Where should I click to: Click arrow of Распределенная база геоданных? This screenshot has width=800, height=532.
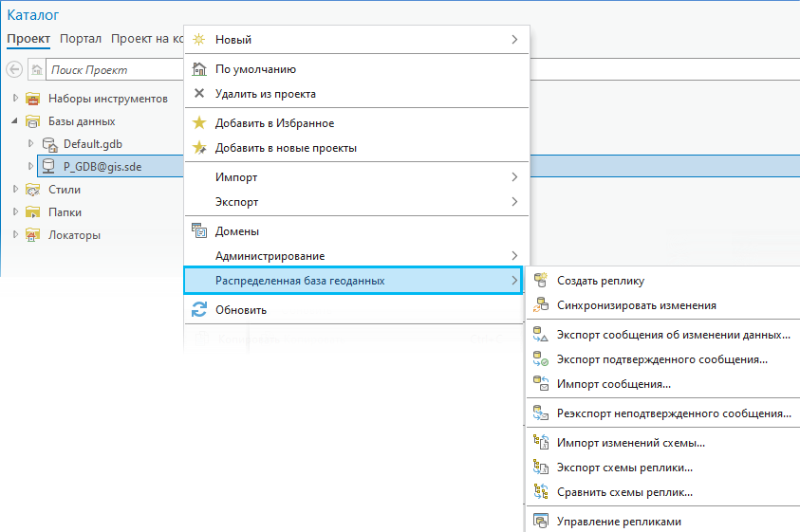(514, 280)
